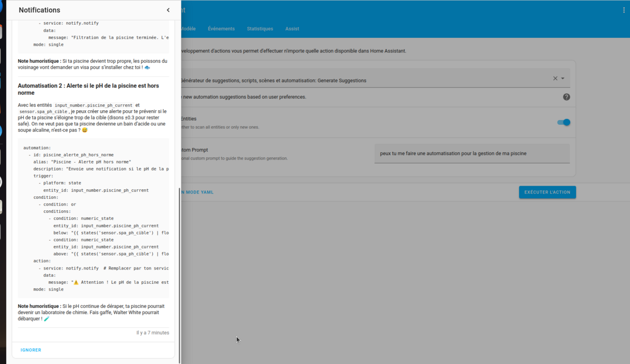
Task: Open the Modèle tab
Action: pyautogui.click(x=188, y=29)
